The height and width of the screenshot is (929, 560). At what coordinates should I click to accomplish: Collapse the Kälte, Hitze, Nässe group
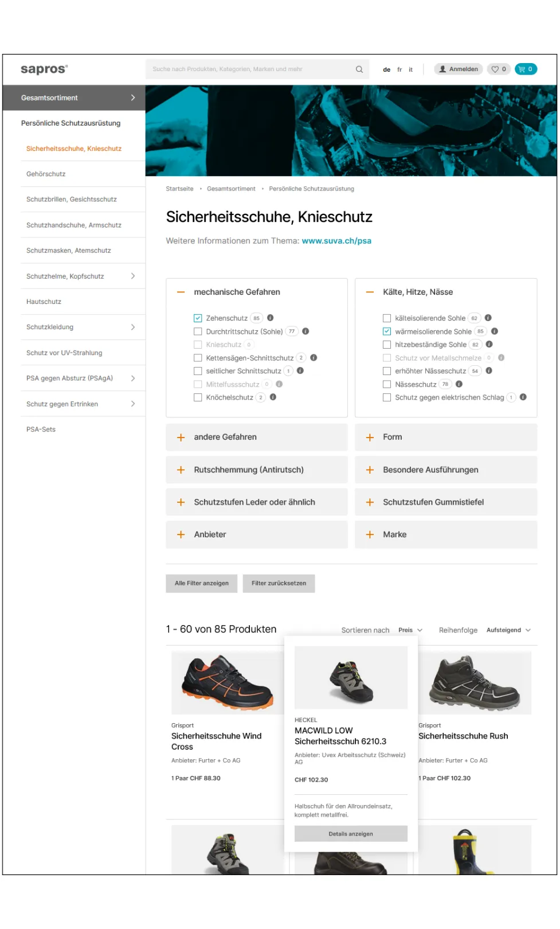tap(370, 292)
